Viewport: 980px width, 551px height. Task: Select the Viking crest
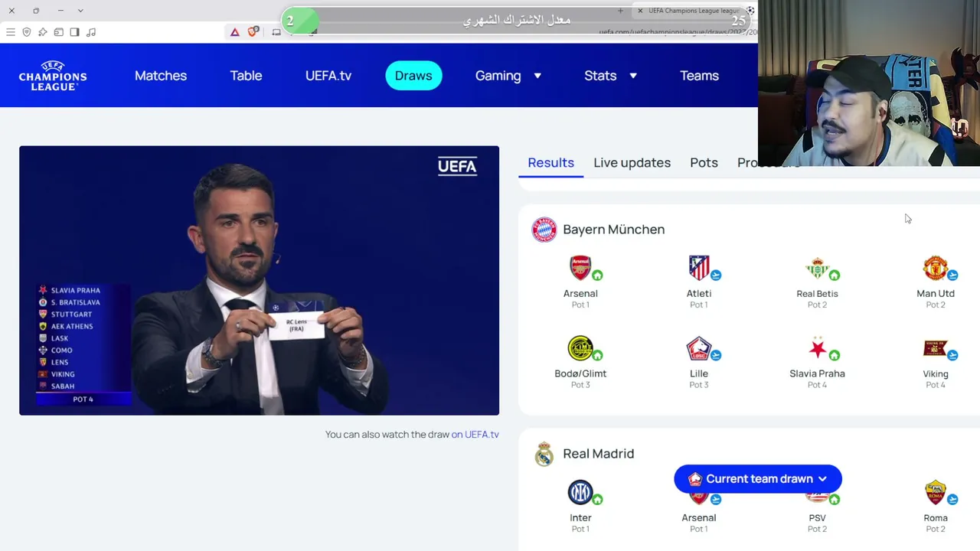(935, 348)
